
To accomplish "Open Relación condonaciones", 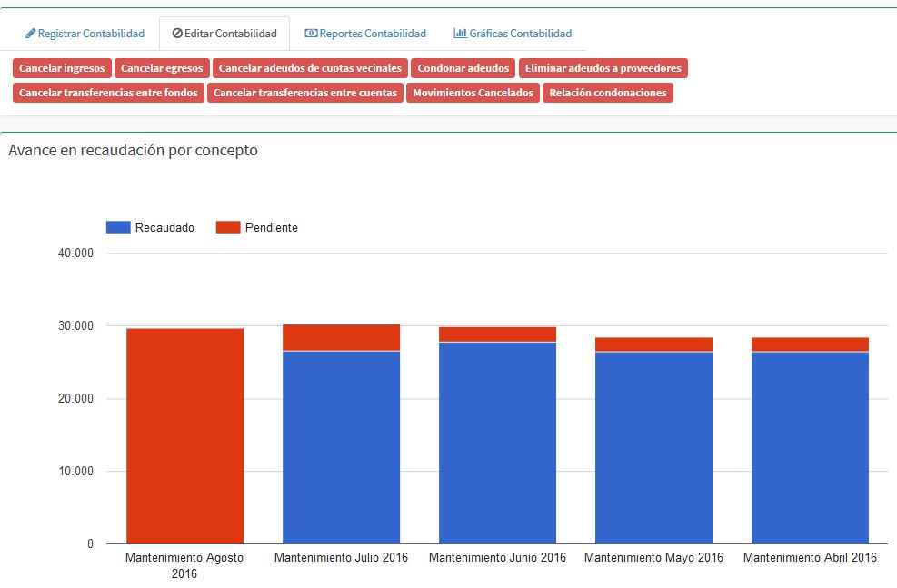I will (607, 93).
